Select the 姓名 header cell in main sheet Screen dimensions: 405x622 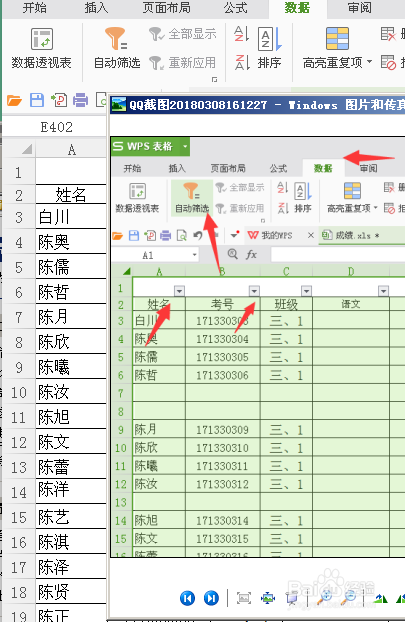pos(71,195)
